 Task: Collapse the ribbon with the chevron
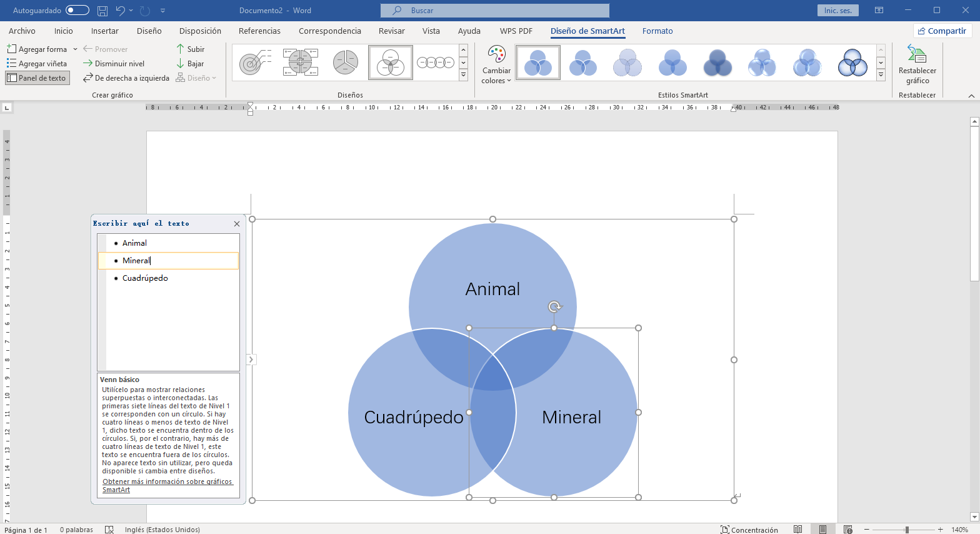click(971, 96)
